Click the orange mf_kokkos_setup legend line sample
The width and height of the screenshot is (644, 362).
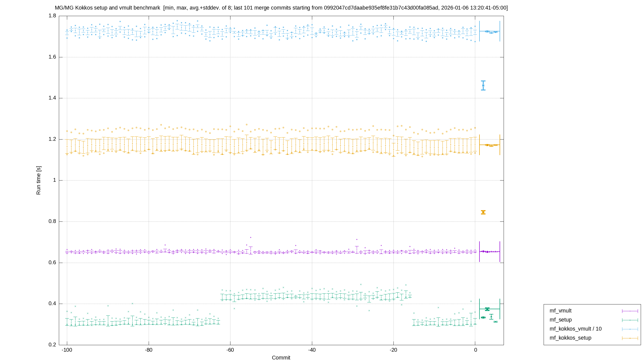pyautogui.click(x=630, y=338)
